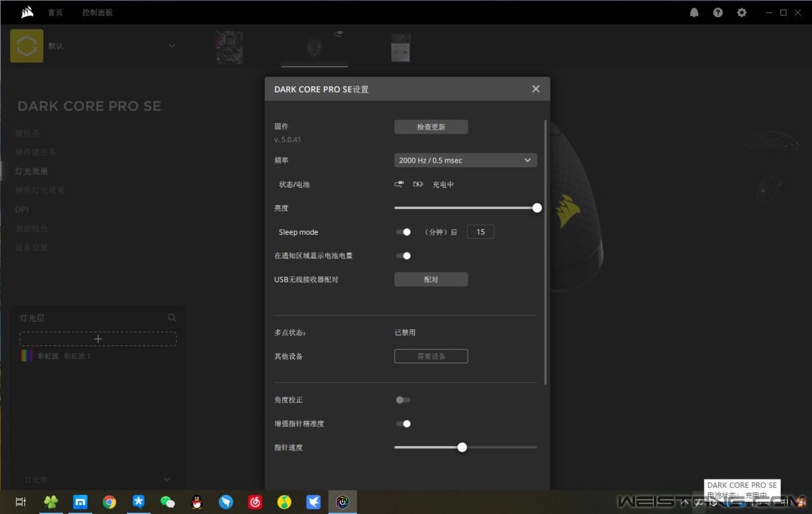The height and width of the screenshot is (514, 812).
Task: Open NetEase Cloud Music red icon on taskbar
Action: pyautogui.click(x=255, y=502)
